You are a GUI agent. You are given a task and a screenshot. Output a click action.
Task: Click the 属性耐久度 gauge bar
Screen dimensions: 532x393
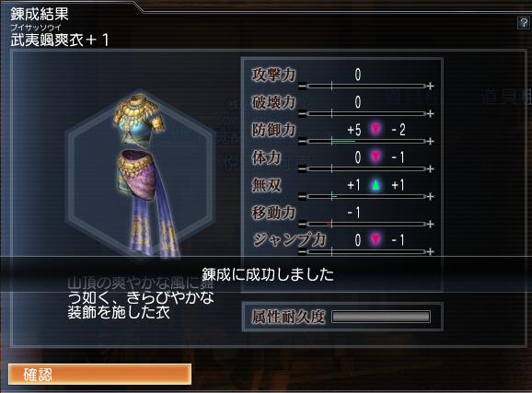[381, 317]
